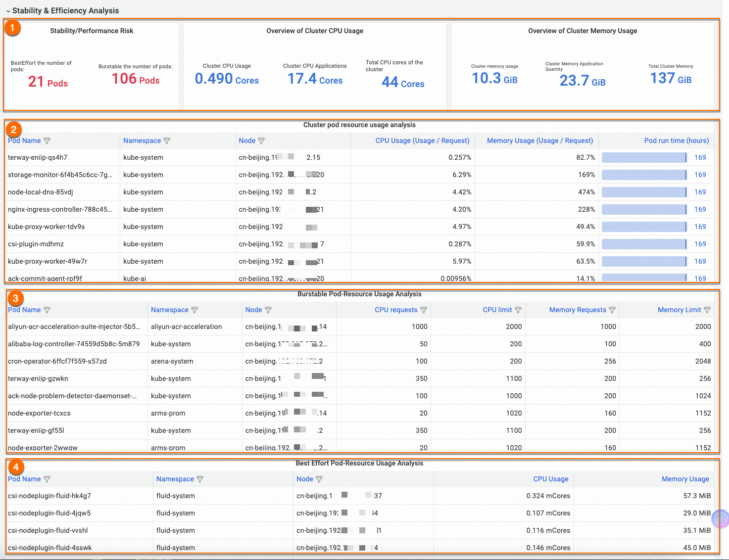Image resolution: width=729 pixels, height=560 pixels.
Task: Click run time bar for terway-eniip-qs4h7
Action: [644, 158]
